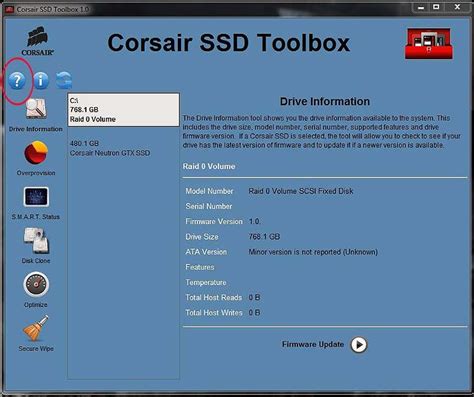474x397 pixels.
Task: Click the S.M.A.R.T. Status sidebar label
Action: tap(36, 217)
